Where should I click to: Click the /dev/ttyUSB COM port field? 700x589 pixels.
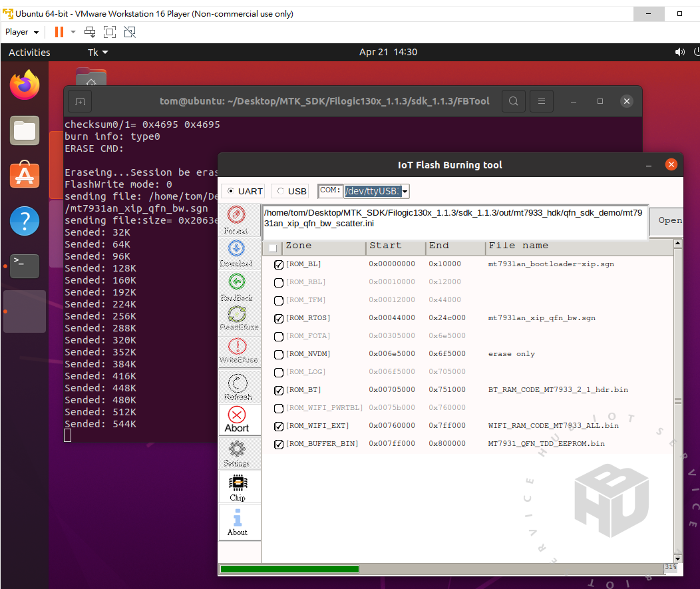pos(373,191)
